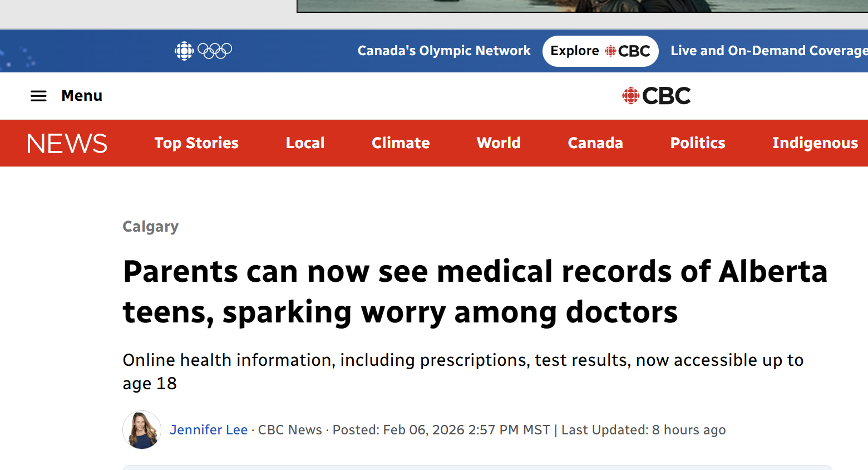
Task: Click the CBC Olympic rings logo
Action: [203, 51]
